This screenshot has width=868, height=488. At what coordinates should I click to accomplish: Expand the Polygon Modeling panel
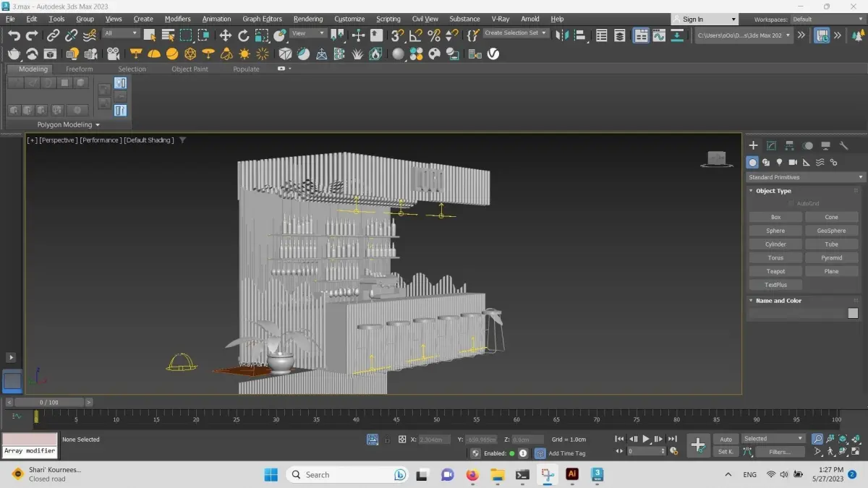click(68, 125)
